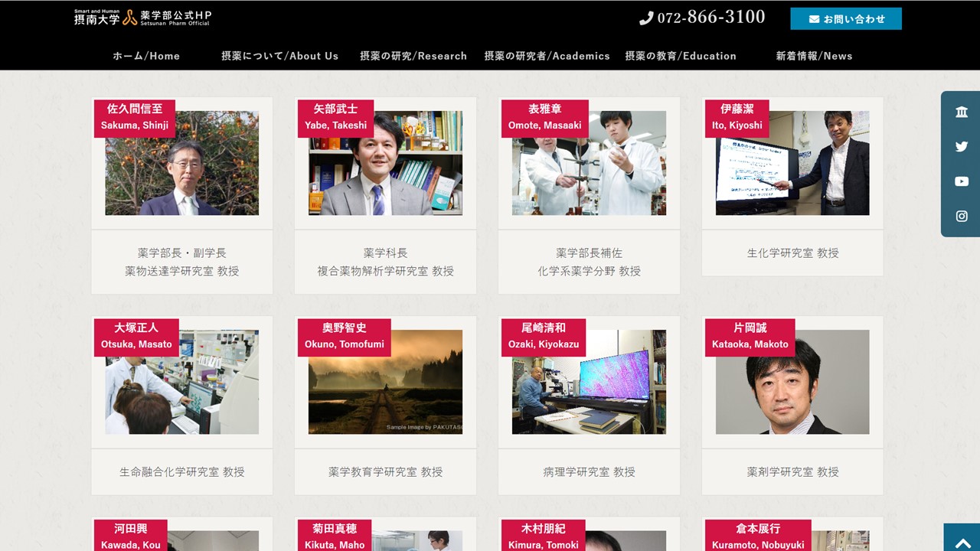The image size is (980, 551).
Task: Open 摂薬の教育/Education menu
Action: tap(681, 56)
